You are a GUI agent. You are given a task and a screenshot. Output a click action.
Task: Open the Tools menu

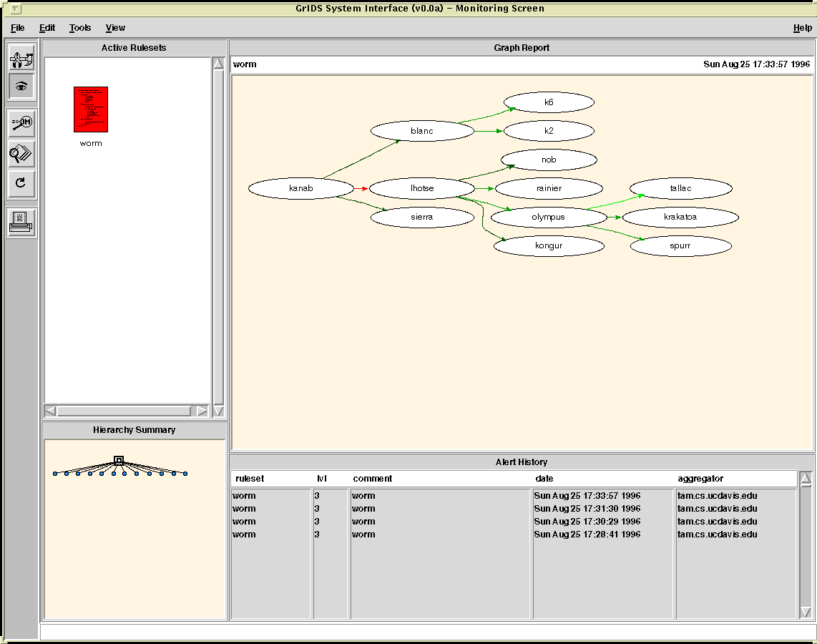point(80,28)
